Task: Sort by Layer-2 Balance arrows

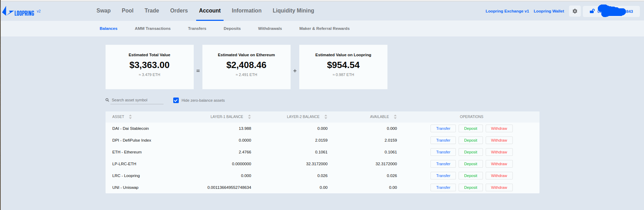Action: tap(326, 117)
